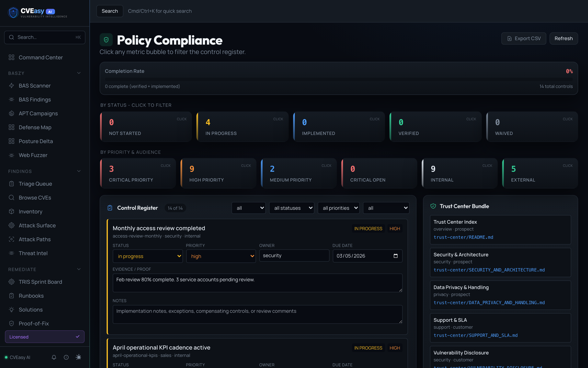Click the Browse CVEs magnifier icon

[11, 197]
